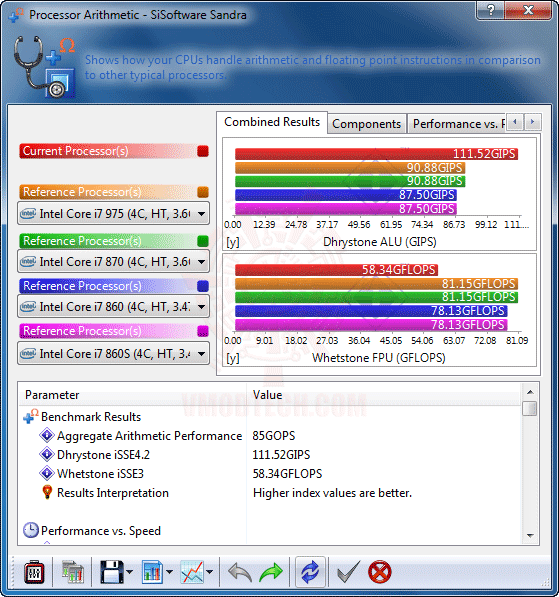This screenshot has width=559, height=597.
Task: Go back with the grey undo arrow
Action: pyautogui.click(x=240, y=573)
